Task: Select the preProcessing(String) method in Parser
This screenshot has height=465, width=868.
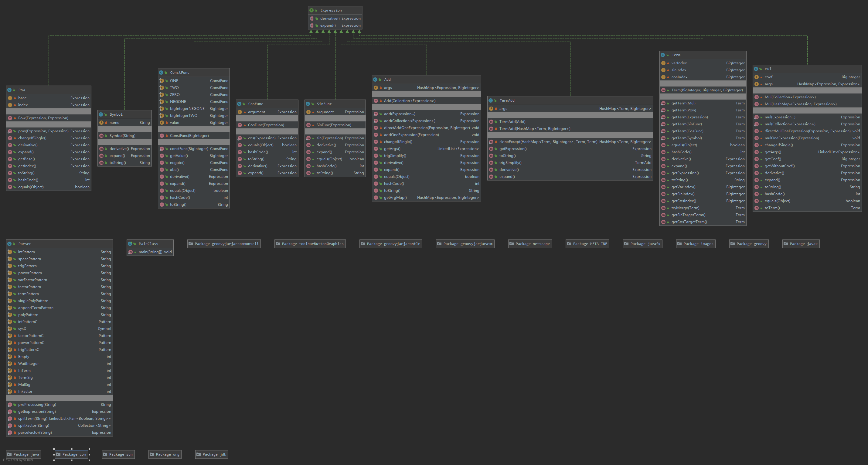Action: pos(37,404)
